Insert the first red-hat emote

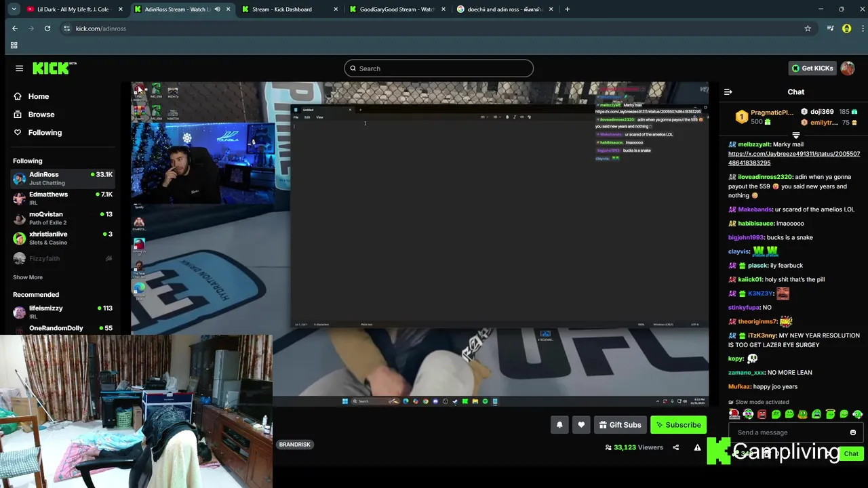click(734, 414)
